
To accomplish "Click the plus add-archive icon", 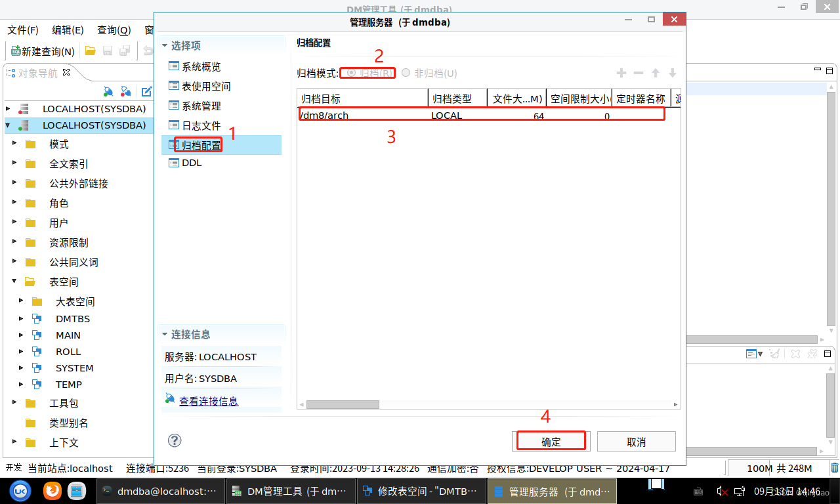I will tap(621, 73).
